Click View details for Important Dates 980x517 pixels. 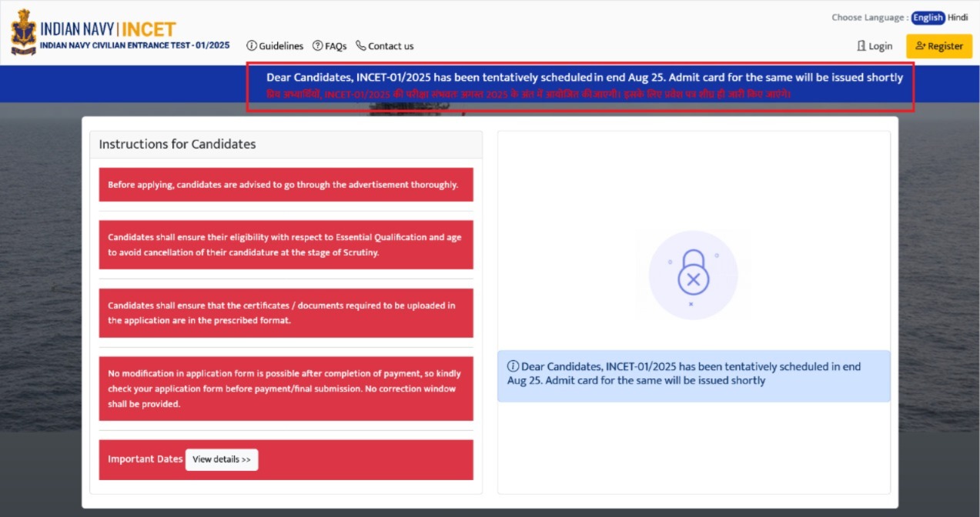pyautogui.click(x=222, y=459)
